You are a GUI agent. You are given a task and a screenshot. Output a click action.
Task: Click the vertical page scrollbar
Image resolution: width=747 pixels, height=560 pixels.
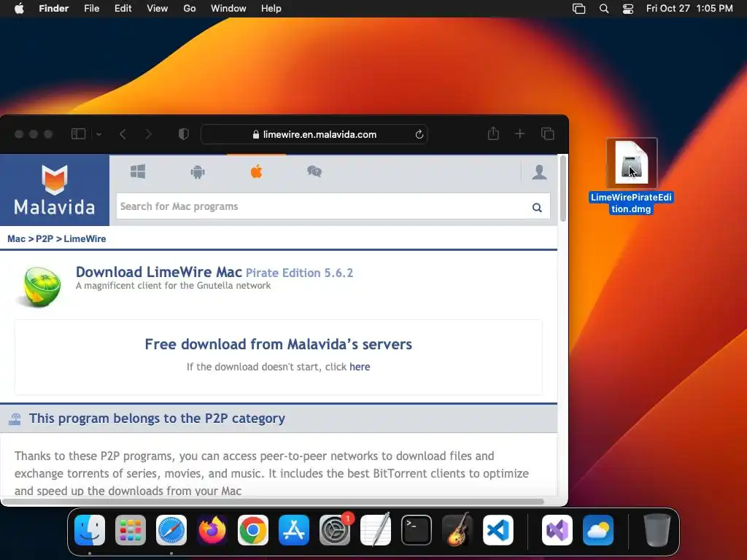[x=562, y=189]
